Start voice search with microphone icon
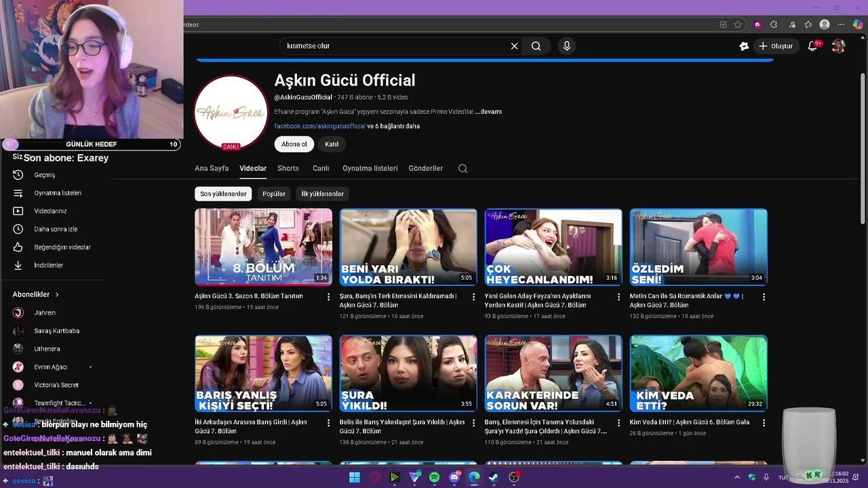 pyautogui.click(x=567, y=46)
